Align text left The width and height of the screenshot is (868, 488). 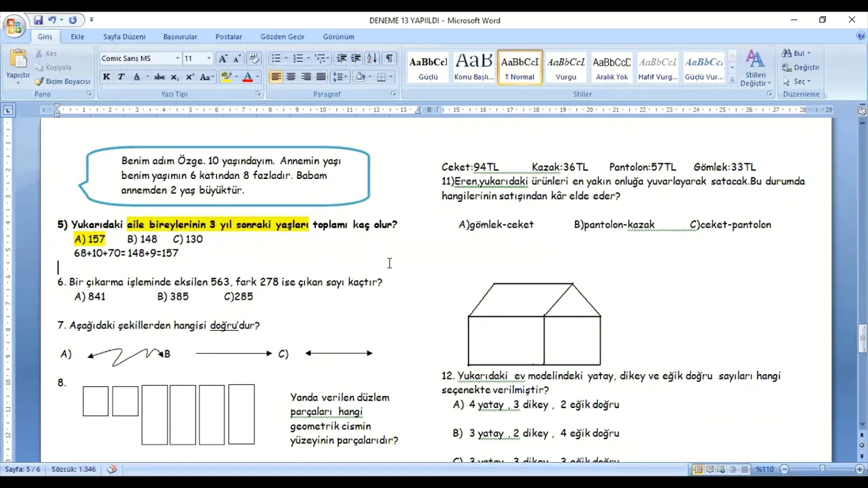pyautogui.click(x=276, y=77)
